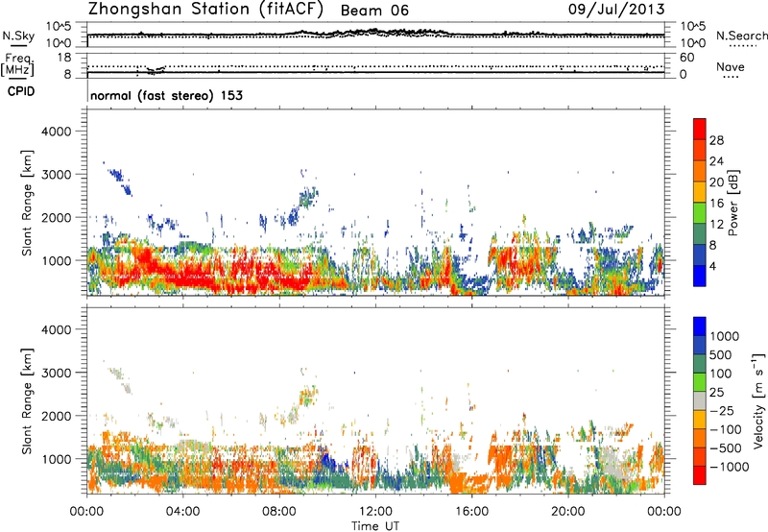Click the '3000' range tick of velocity panel
This screenshot has width=768, height=532.
point(56,373)
